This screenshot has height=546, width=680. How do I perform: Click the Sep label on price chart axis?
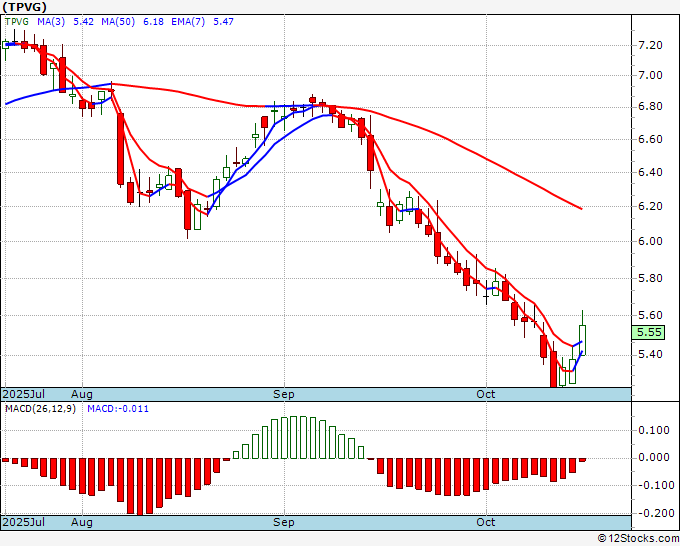[284, 394]
